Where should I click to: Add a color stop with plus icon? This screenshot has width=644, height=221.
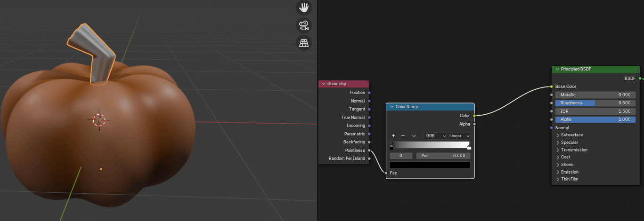[394, 135]
